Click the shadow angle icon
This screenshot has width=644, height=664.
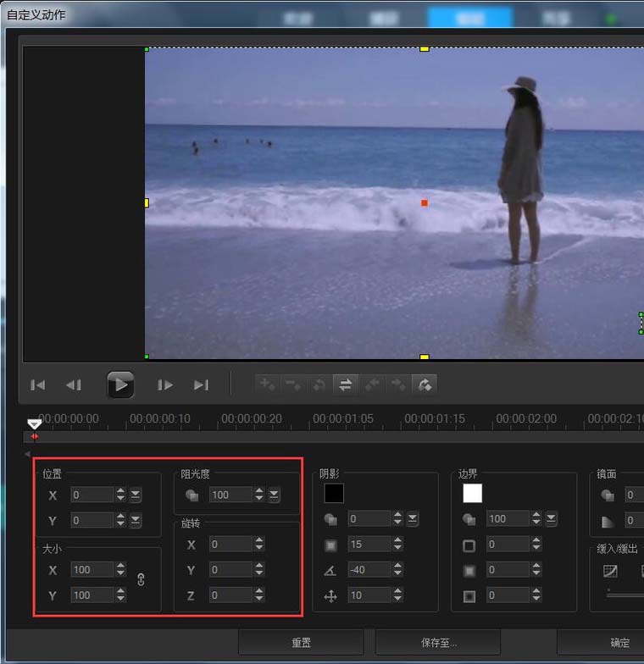click(330, 571)
